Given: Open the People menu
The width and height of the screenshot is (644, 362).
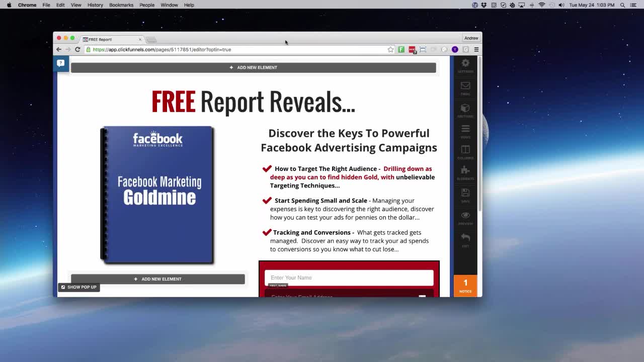Looking at the screenshot, I should pyautogui.click(x=147, y=5).
